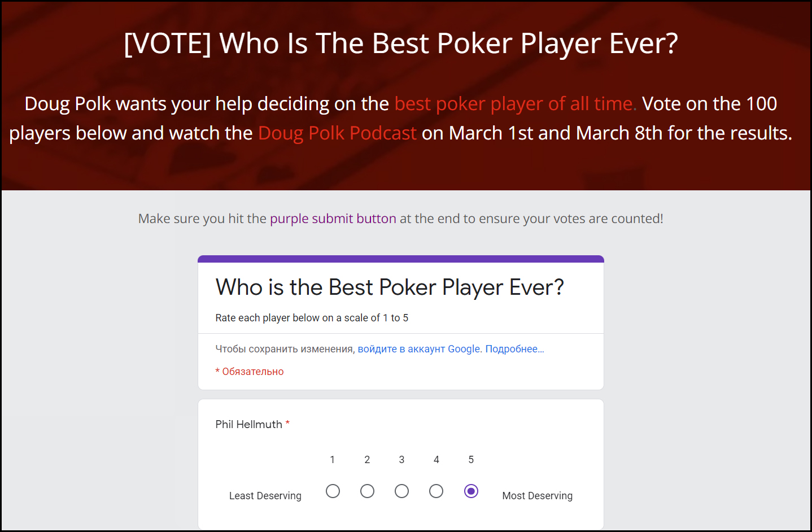Select rating 4 for Phil Hellmuth

pos(436,491)
